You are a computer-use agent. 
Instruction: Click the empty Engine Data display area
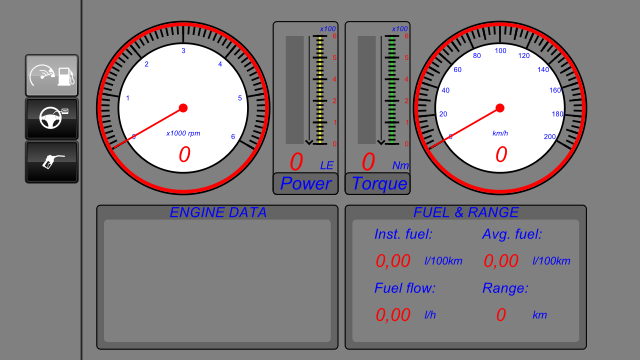217,281
